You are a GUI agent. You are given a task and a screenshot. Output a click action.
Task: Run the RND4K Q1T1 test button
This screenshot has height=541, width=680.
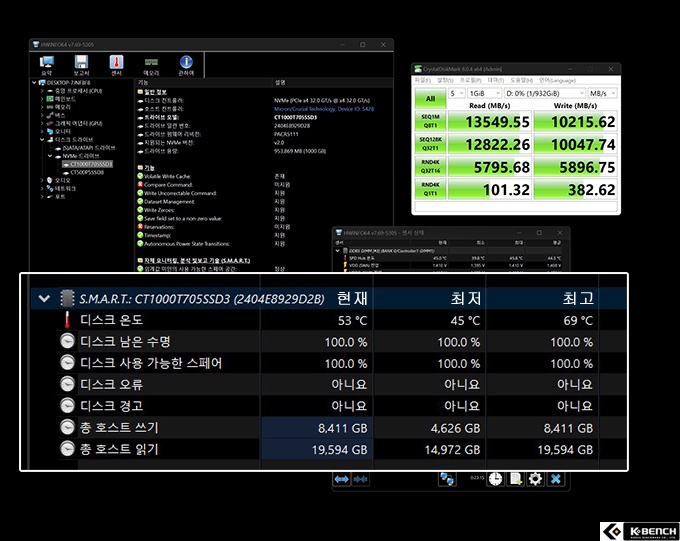(430, 189)
